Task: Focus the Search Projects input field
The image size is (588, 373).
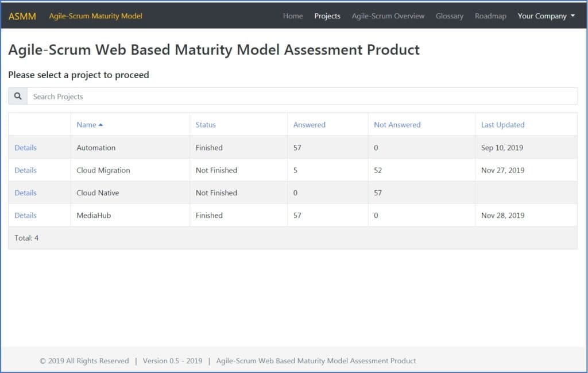Action: 302,97
